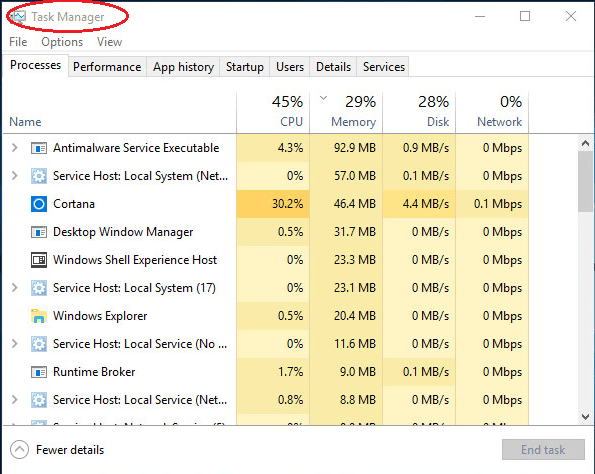Viewport: 595px width, 474px height.
Task: Click the Desktop Window Manager process icon
Action: pos(39,232)
